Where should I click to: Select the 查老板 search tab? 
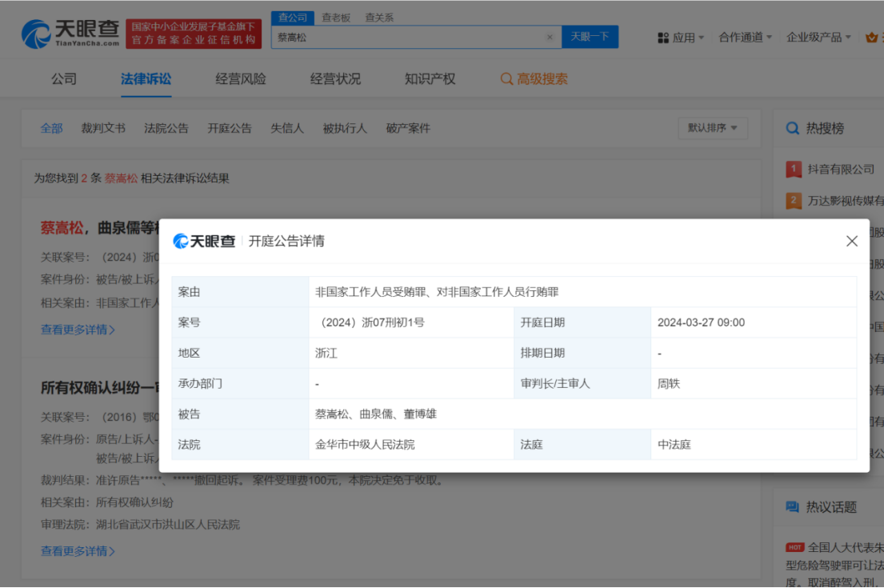click(336, 18)
